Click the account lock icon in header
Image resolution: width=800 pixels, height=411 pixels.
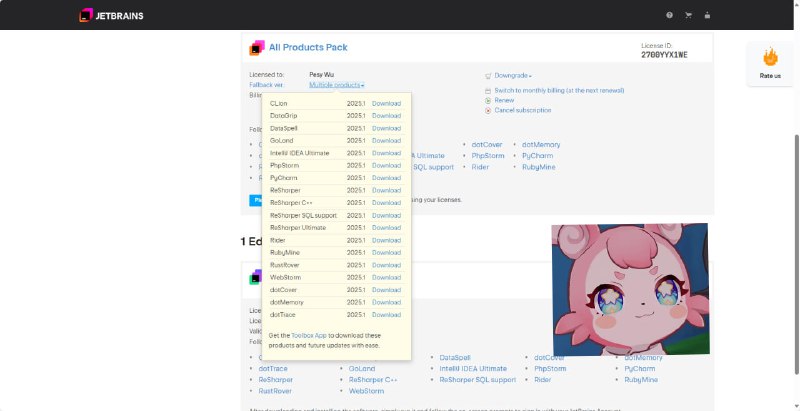707,15
